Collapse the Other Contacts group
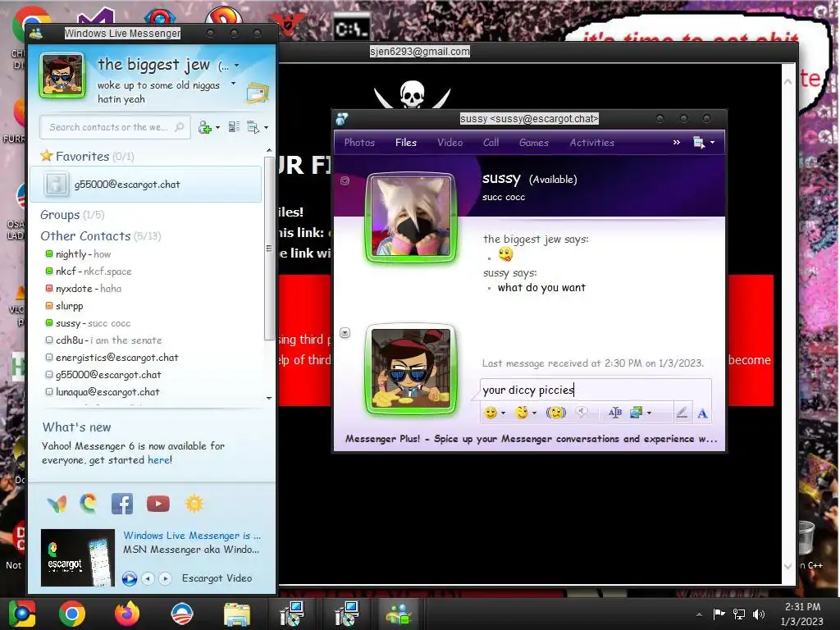 (x=101, y=236)
